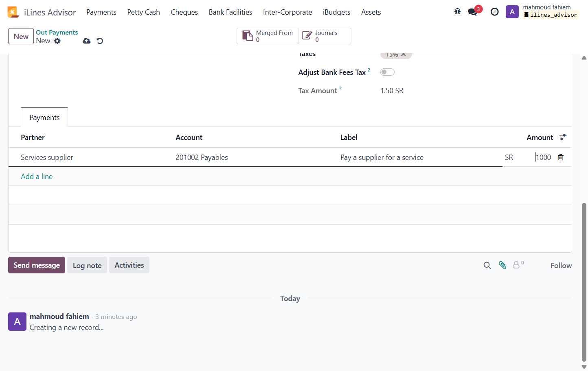
Task: Click the Merged From document icon
Action: point(248,36)
